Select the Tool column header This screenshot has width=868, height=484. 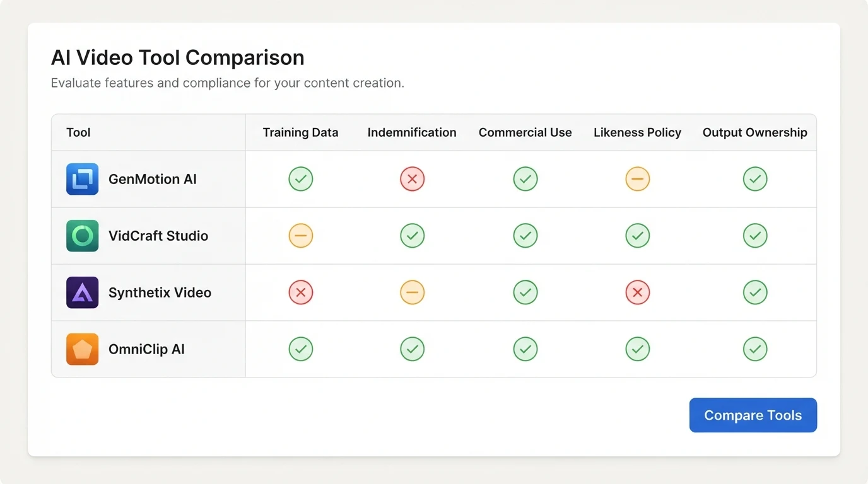[x=78, y=132]
